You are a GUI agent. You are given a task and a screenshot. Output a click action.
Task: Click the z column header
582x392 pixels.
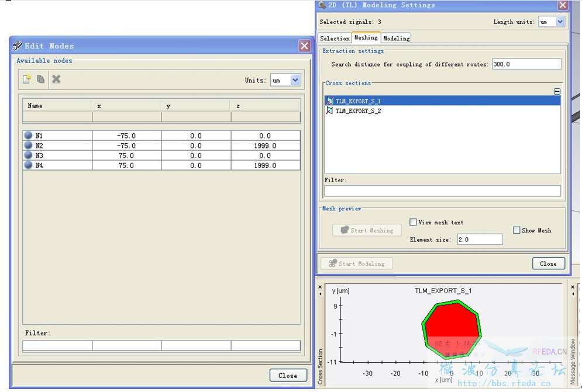(266, 106)
